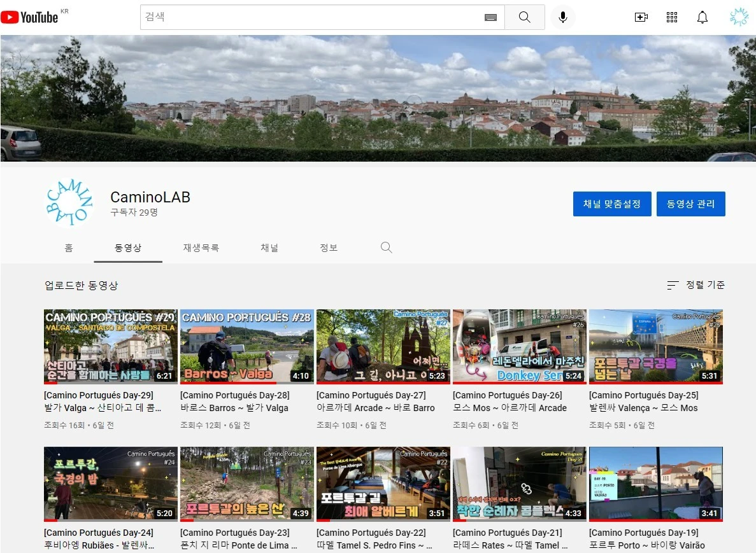Screen dimensions: 756x553
Task: Select the 동영상 tab
Action: coord(128,248)
